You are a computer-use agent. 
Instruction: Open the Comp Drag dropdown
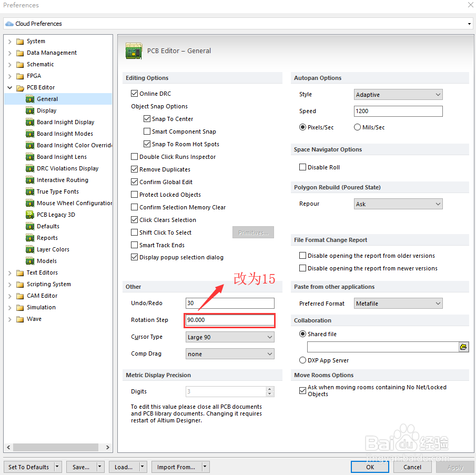click(230, 354)
